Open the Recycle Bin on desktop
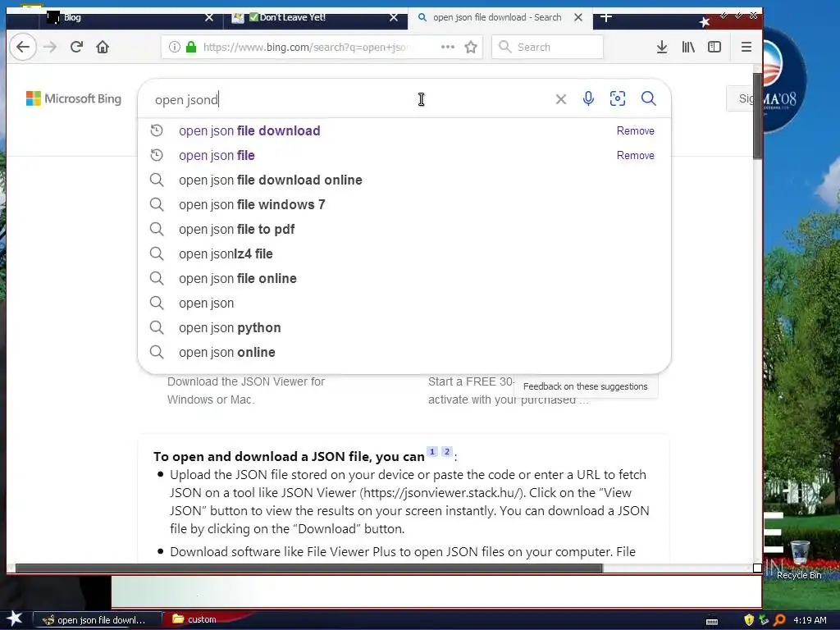840x630 pixels. pyautogui.click(x=799, y=560)
